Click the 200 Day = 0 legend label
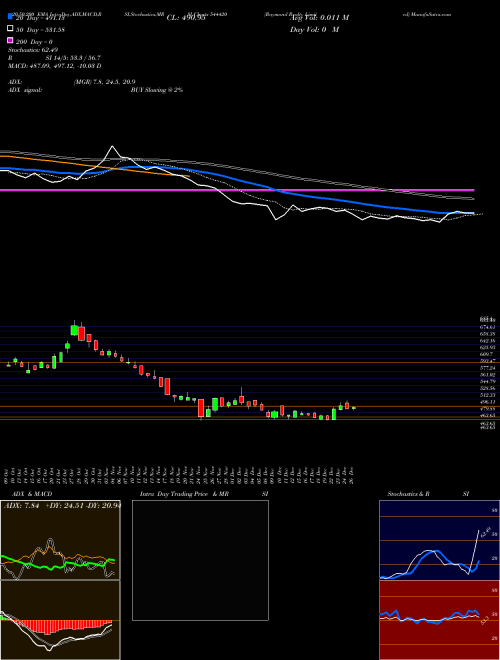 click(35, 42)
